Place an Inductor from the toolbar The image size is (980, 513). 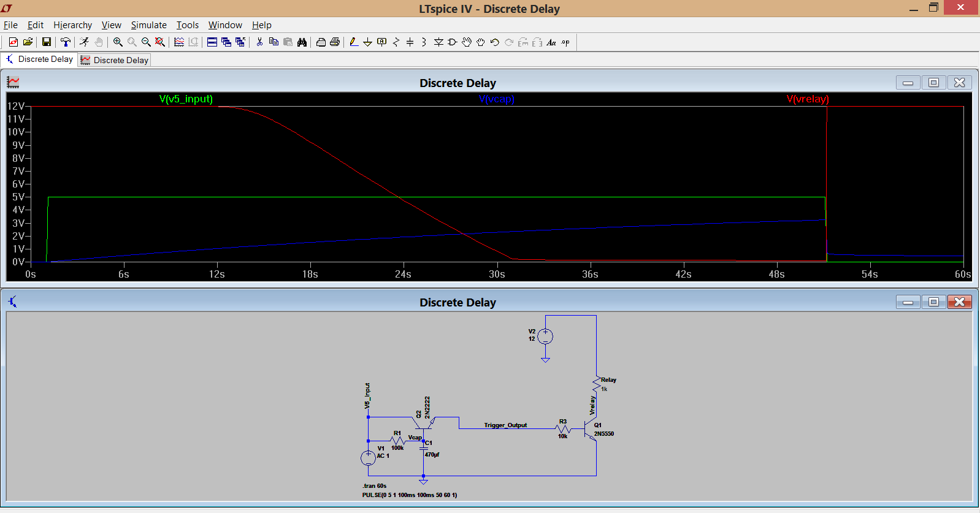(x=424, y=42)
